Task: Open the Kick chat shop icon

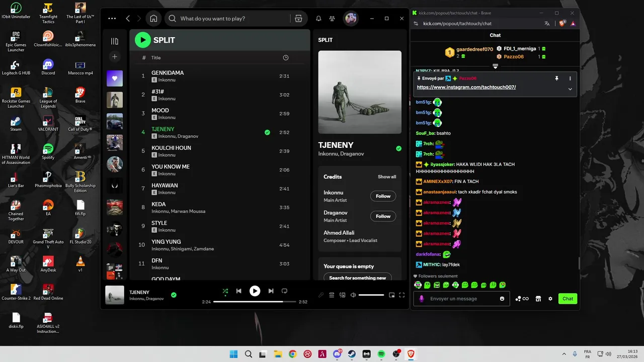Action: click(538, 299)
